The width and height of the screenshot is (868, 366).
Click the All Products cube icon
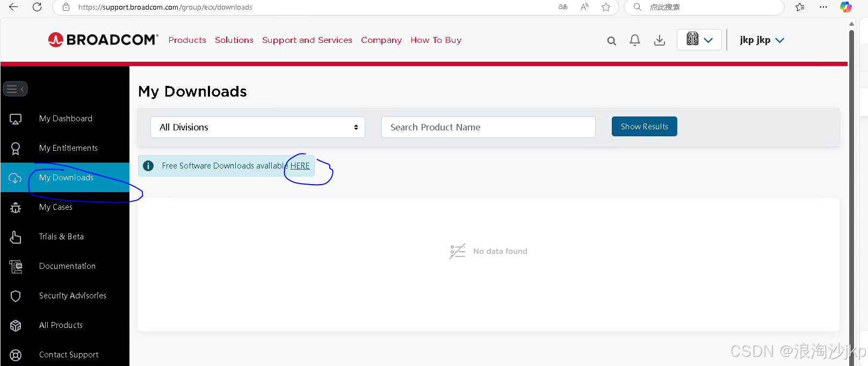[x=16, y=326]
